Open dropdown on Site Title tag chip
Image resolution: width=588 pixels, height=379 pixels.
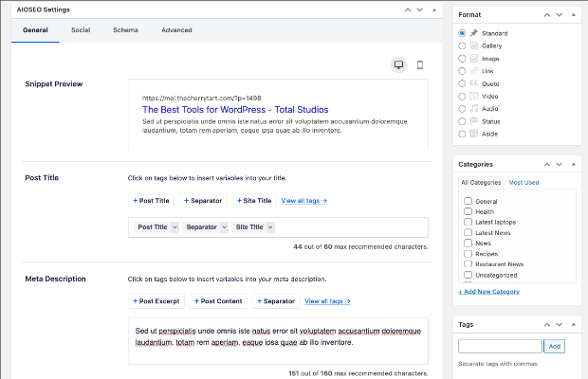click(270, 227)
